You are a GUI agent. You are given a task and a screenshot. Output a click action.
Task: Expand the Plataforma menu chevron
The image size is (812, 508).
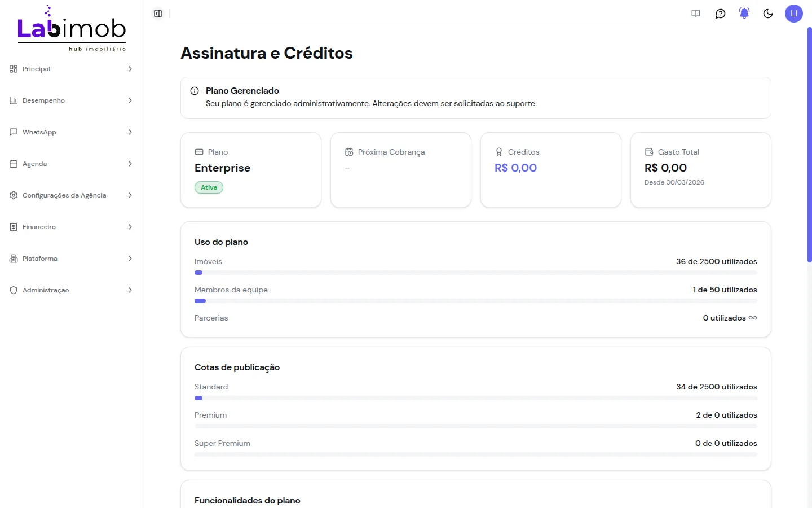click(130, 259)
